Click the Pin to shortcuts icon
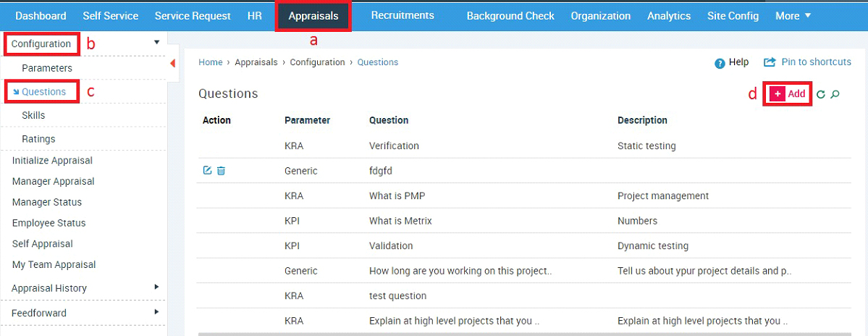Screen dimensions: 868x336 (x=770, y=62)
